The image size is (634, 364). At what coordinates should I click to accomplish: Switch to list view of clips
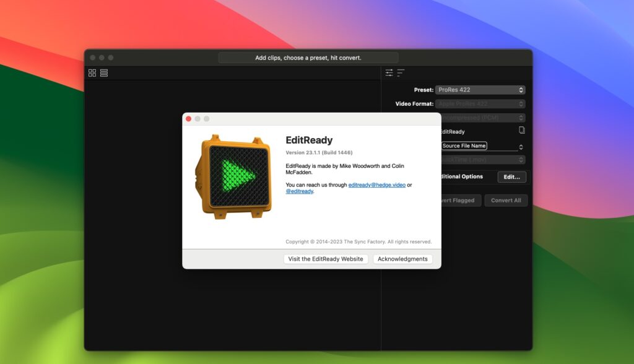103,72
